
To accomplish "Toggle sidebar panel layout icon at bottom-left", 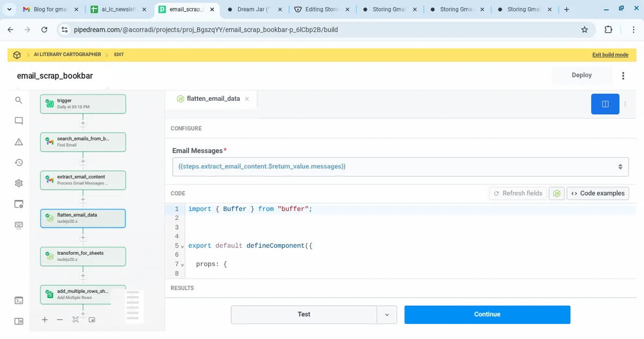I will [x=19, y=321].
